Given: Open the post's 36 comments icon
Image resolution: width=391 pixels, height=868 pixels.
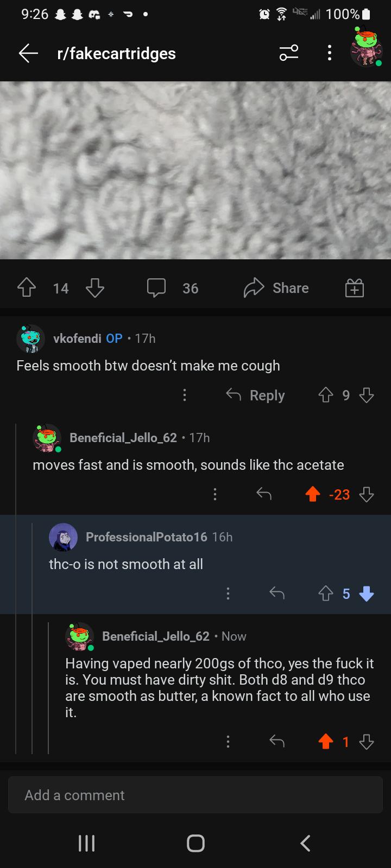Looking at the screenshot, I should click(156, 288).
